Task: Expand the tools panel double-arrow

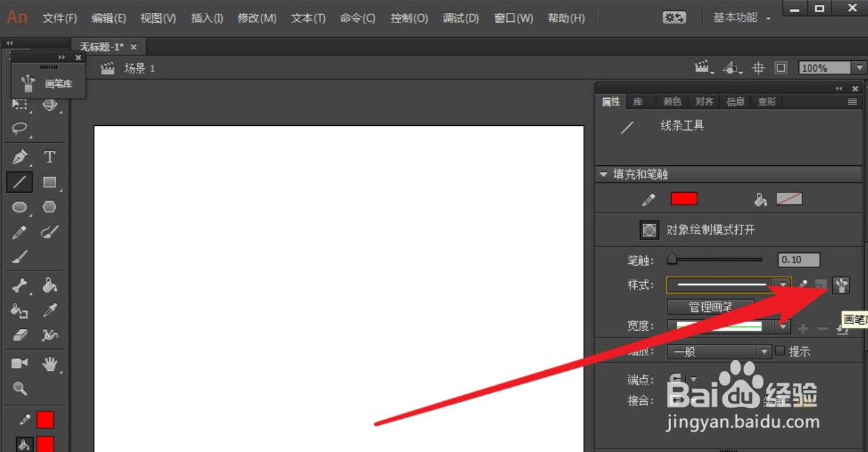Action: pyautogui.click(x=9, y=43)
